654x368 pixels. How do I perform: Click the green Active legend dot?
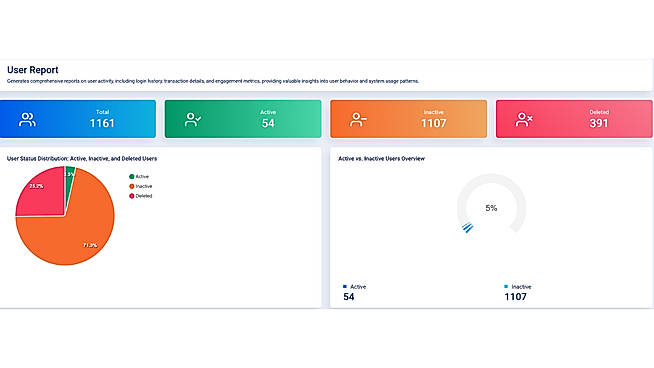click(x=131, y=176)
